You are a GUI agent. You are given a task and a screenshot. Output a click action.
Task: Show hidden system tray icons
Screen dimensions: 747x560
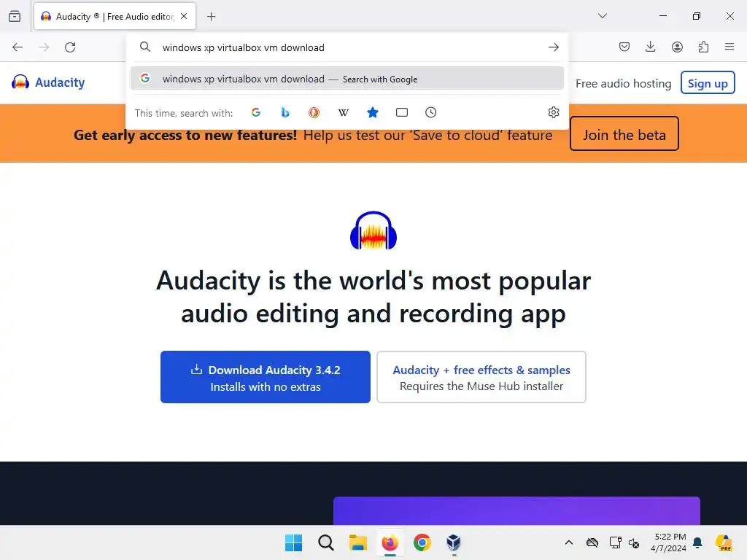[x=569, y=542]
